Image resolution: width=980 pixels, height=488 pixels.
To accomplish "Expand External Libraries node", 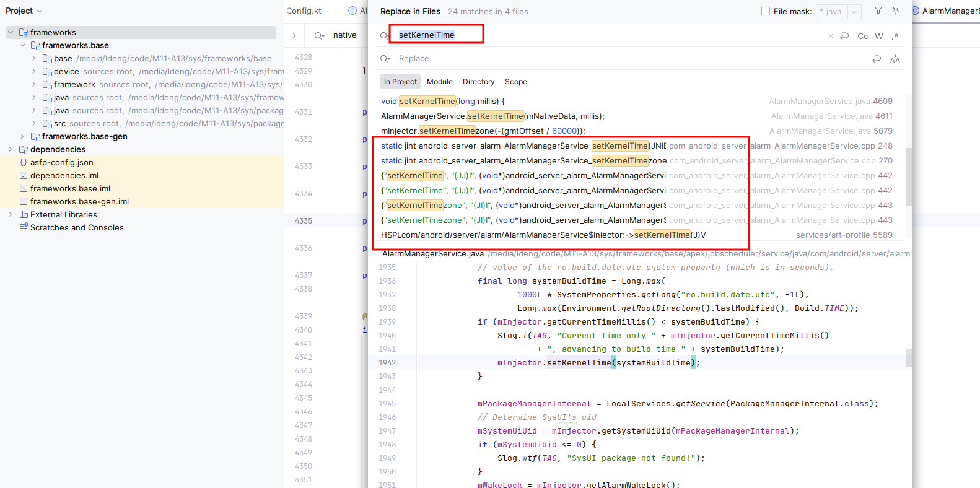I will [11, 214].
